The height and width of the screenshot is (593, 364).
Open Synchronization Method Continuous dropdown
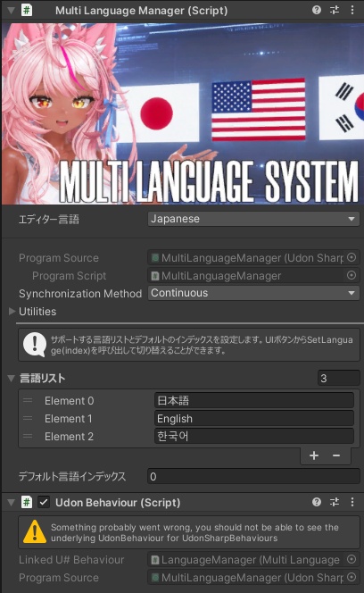click(x=253, y=293)
